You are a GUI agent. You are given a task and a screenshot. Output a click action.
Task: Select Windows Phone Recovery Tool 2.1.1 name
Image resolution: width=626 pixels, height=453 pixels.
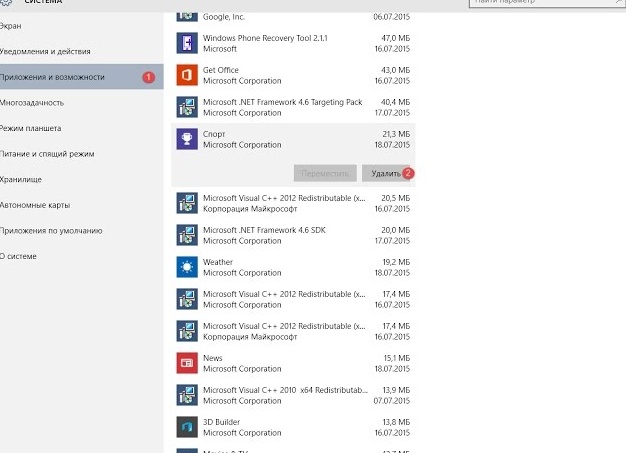pyautogui.click(x=265, y=38)
